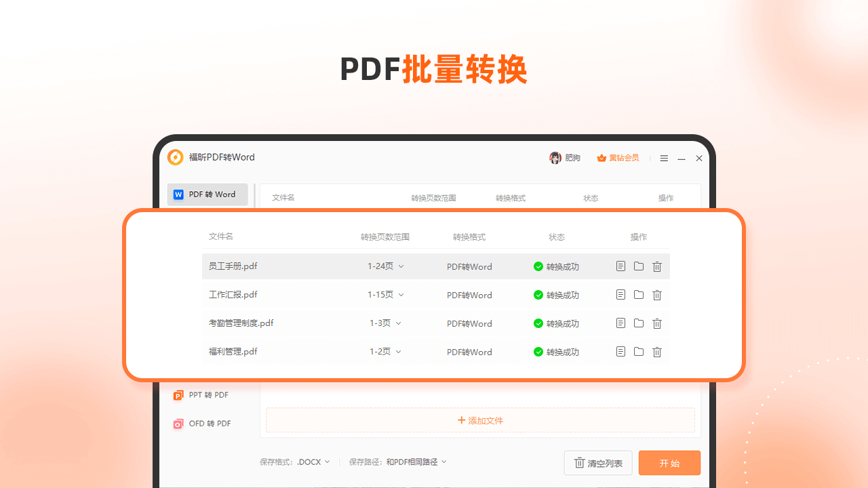Select the PDF 转 Word tab
868x488 pixels.
[208, 195]
